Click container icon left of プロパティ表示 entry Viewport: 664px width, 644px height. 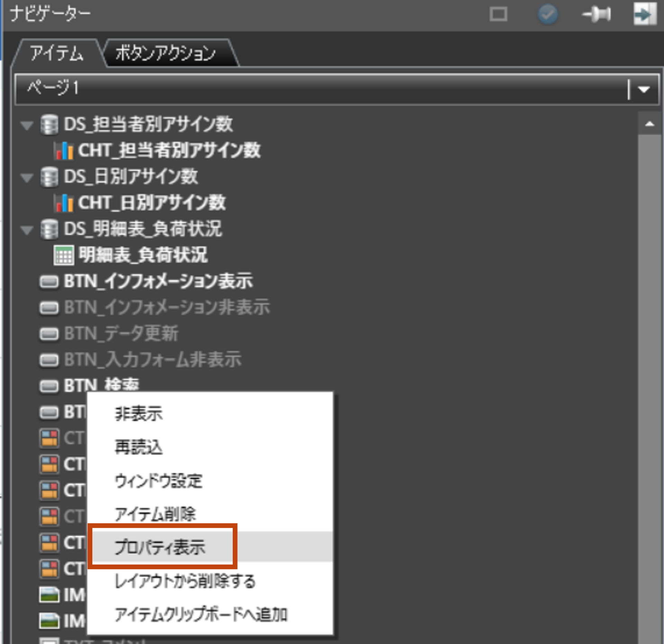click(x=49, y=543)
